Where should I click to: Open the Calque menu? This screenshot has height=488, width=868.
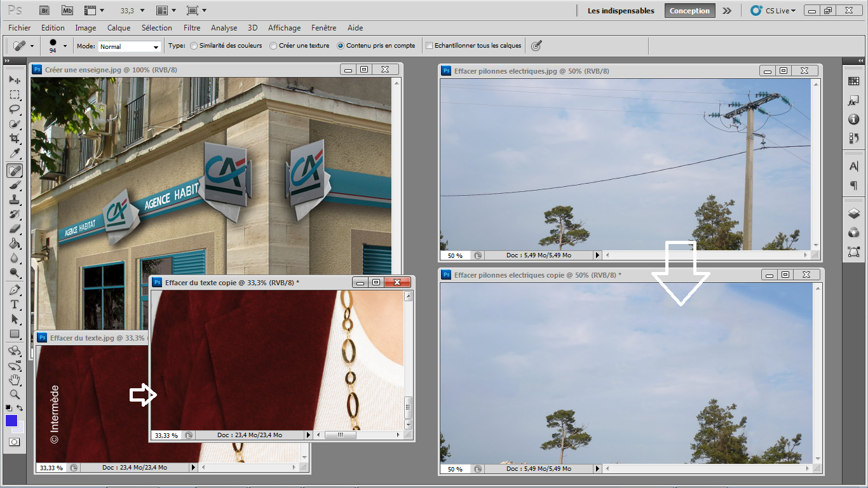tap(119, 28)
